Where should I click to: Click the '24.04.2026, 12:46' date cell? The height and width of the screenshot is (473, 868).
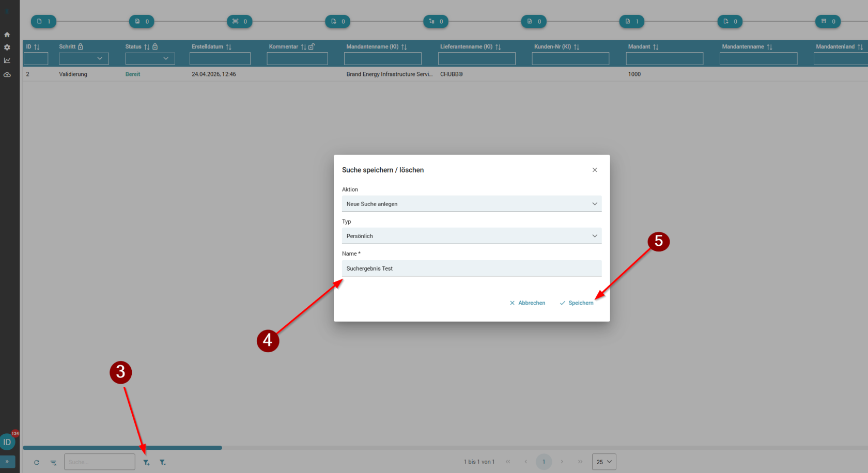214,74
